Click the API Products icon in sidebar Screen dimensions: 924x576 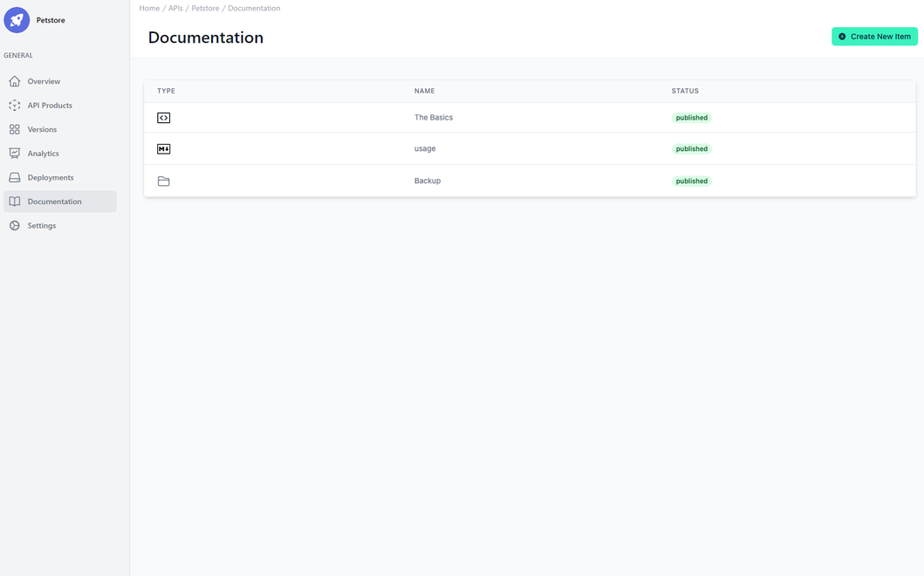pos(14,105)
